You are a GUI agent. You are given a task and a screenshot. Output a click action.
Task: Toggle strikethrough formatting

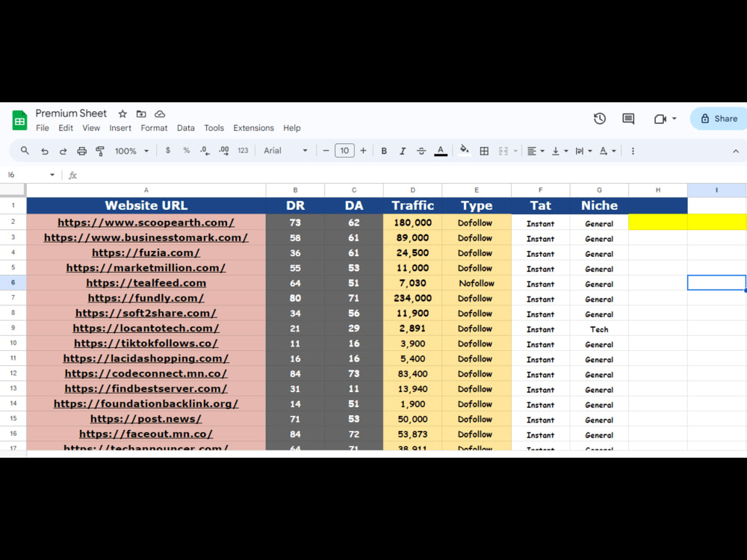[421, 151]
